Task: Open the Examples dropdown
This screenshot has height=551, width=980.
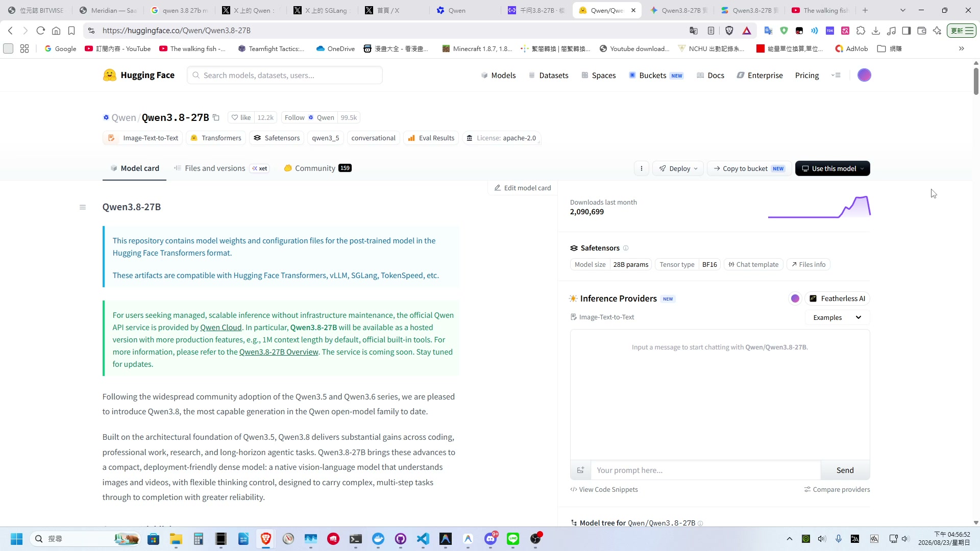Action: pos(838,317)
